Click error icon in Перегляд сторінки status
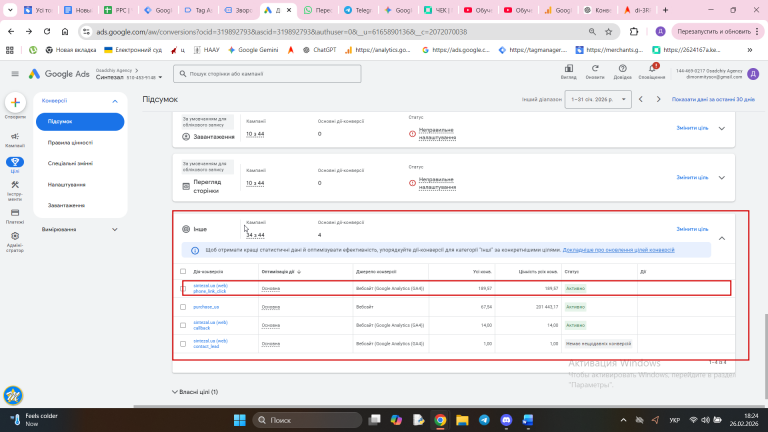 pyautogui.click(x=412, y=183)
